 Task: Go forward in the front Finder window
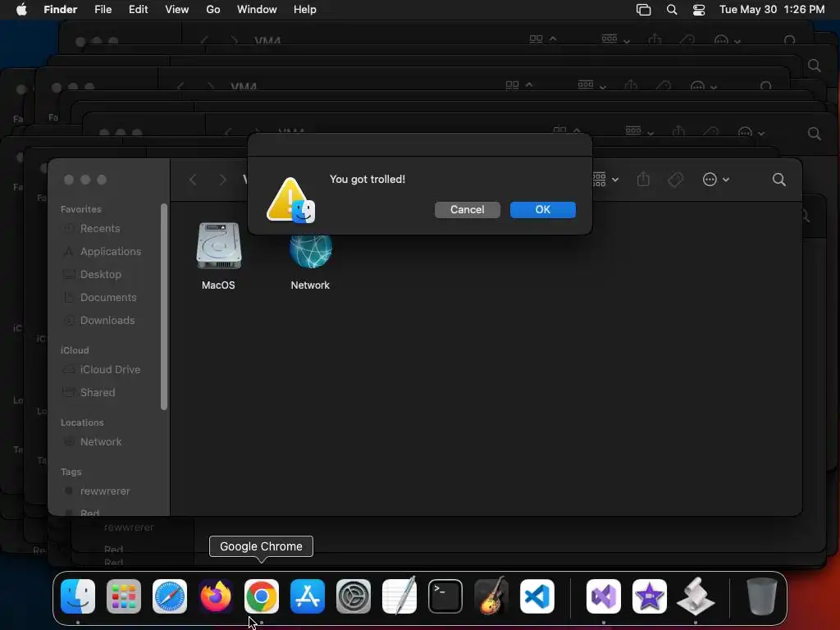[x=223, y=180]
